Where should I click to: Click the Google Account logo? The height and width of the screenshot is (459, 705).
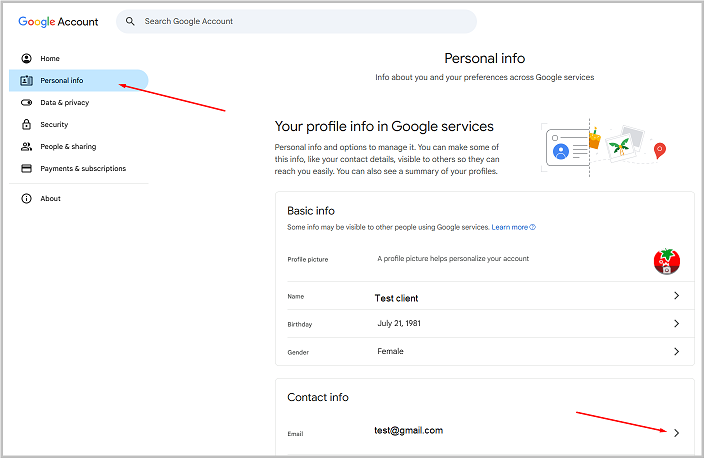(x=56, y=21)
